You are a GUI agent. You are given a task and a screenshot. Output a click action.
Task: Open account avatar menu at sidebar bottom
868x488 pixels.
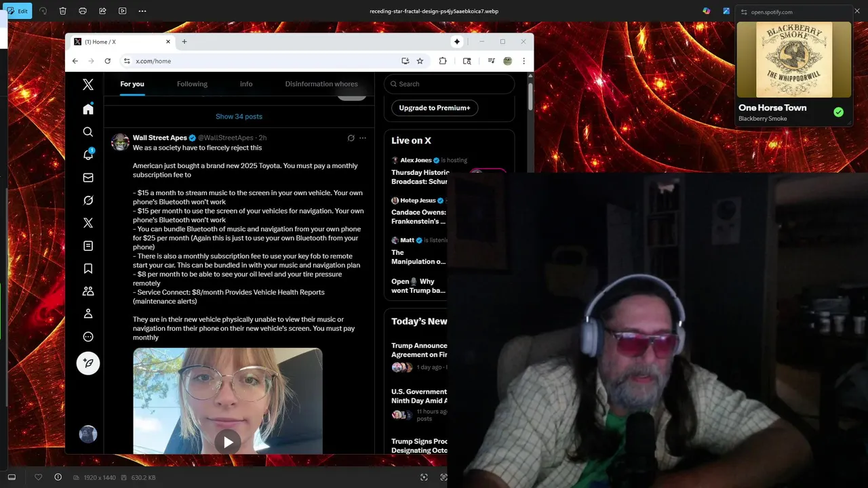(x=88, y=434)
